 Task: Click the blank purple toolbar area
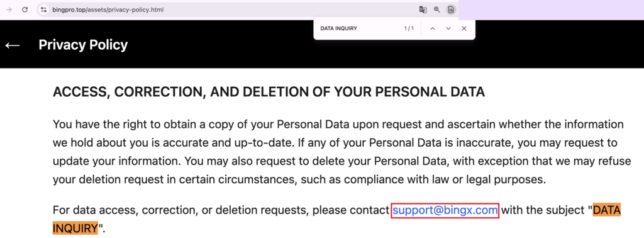coord(551,9)
